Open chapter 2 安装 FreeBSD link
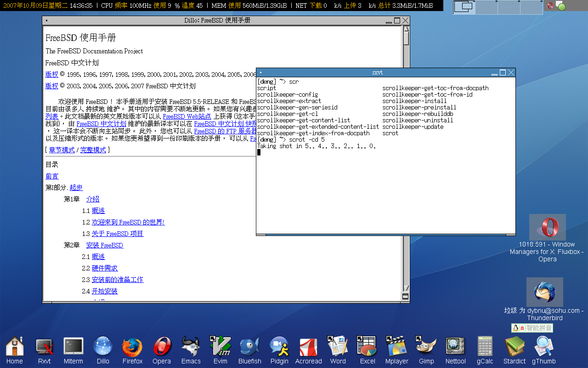The image size is (588, 368). point(105,245)
